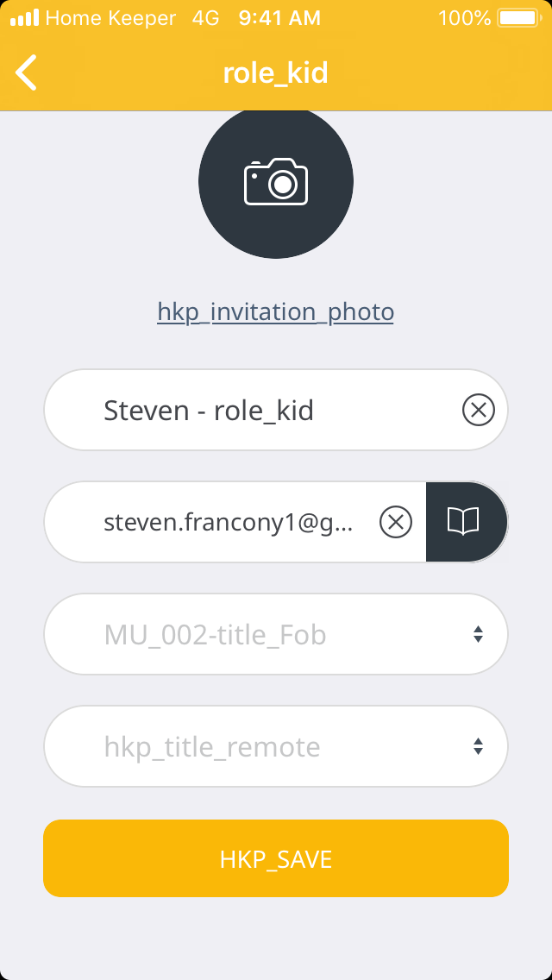
Task: Tap the 100% battery percentage
Action: (464, 17)
